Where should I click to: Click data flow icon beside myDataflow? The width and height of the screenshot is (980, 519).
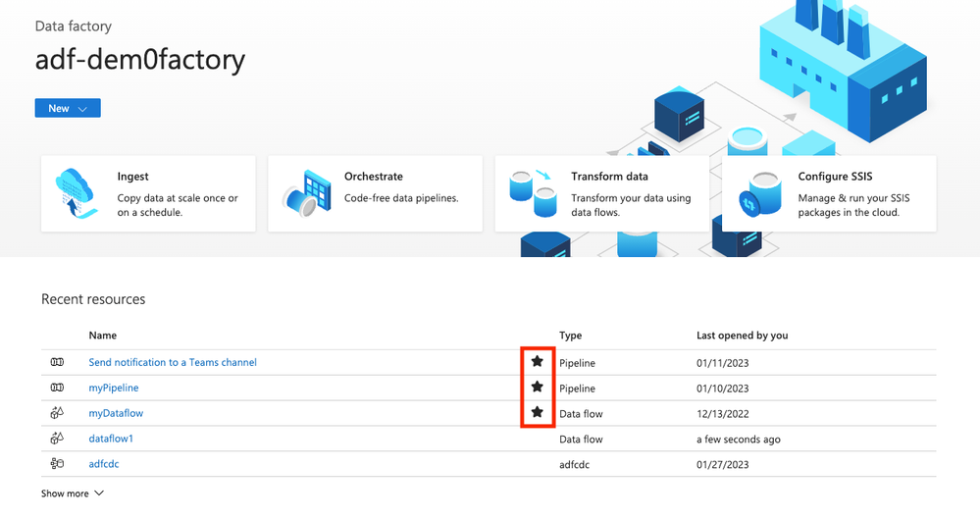coord(57,413)
